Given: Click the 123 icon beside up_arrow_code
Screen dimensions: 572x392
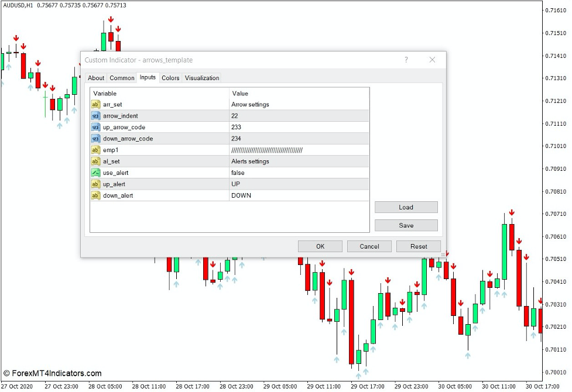Looking at the screenshot, I should tap(95, 127).
